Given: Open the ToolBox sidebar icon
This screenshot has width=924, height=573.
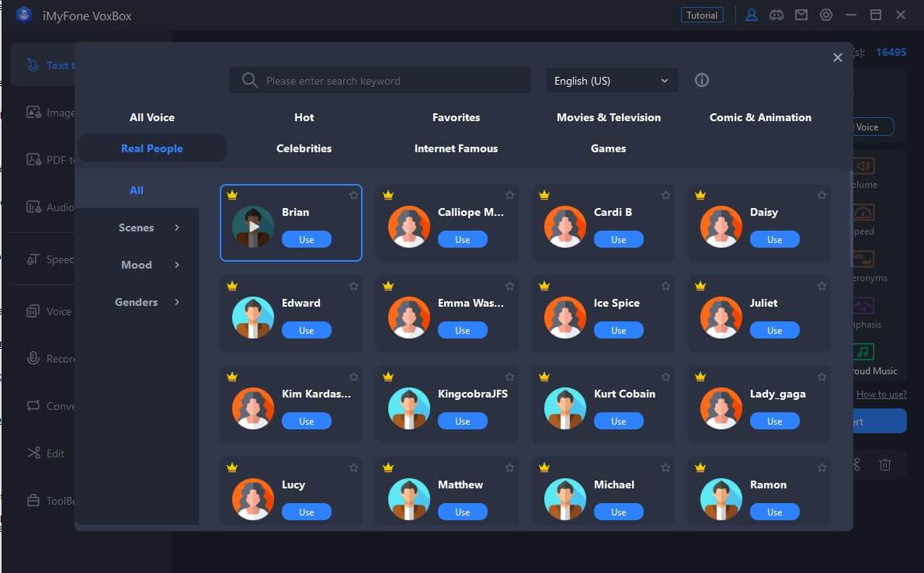Looking at the screenshot, I should tap(33, 501).
